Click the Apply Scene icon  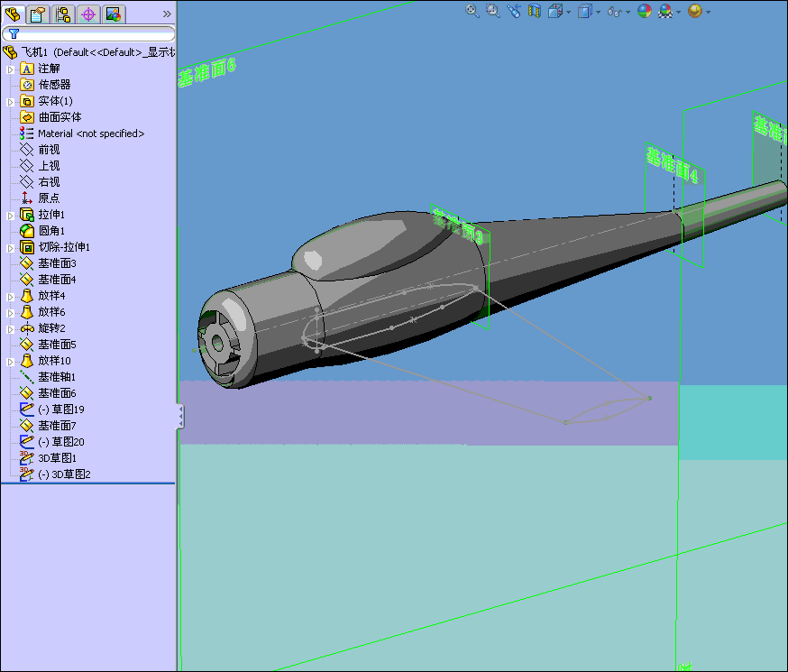[x=665, y=11]
